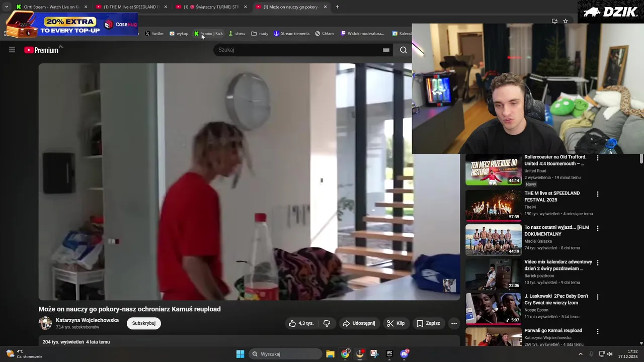Open options menu for Rollercoaster video
This screenshot has height=362, width=644.
pos(598,158)
